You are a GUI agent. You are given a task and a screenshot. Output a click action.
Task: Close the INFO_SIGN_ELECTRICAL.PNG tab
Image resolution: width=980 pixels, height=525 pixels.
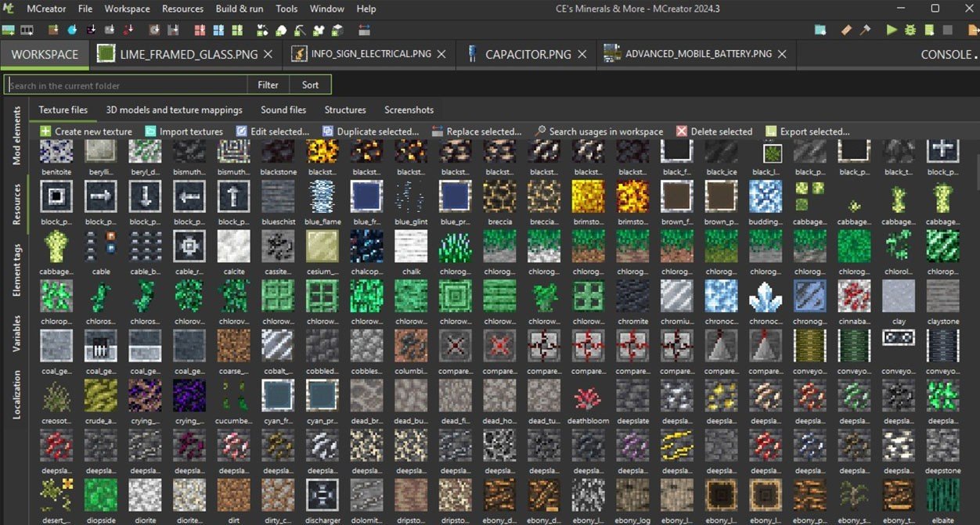click(x=441, y=54)
